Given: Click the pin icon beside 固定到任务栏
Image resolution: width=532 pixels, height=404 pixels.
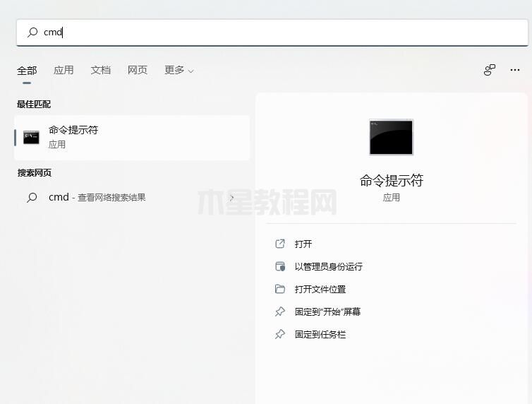Looking at the screenshot, I should click(x=280, y=334).
